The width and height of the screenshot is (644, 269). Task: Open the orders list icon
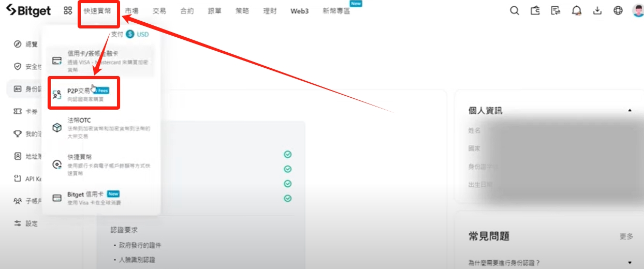[x=556, y=10]
